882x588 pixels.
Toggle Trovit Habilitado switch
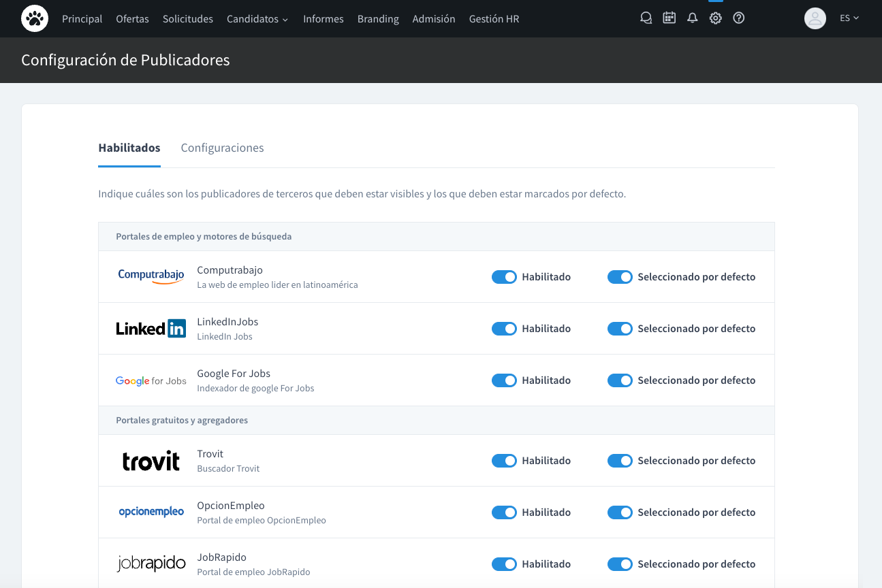click(x=504, y=461)
